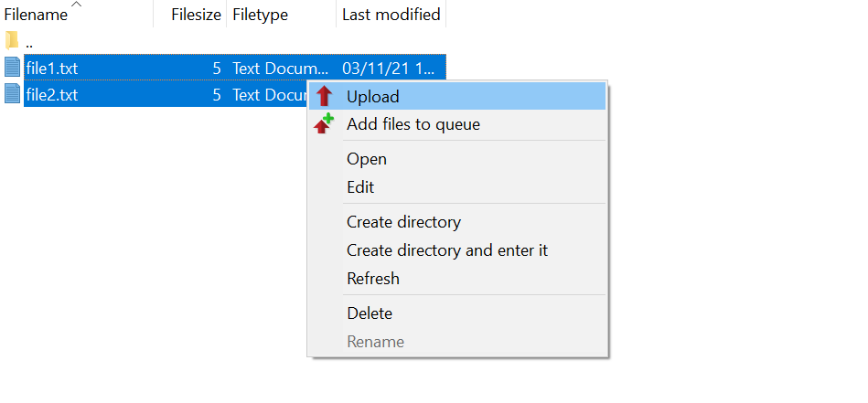Choose Edit from the context menu
The image size is (868, 403).
[x=360, y=187]
